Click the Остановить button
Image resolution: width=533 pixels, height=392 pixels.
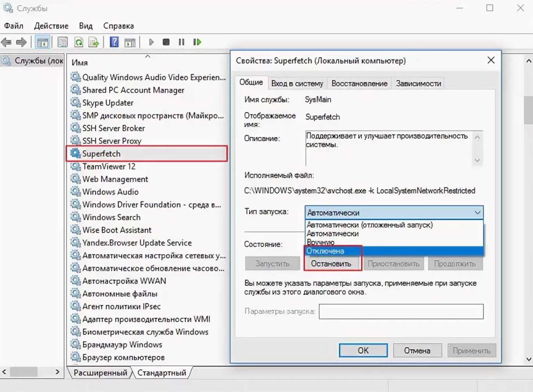pyautogui.click(x=331, y=264)
